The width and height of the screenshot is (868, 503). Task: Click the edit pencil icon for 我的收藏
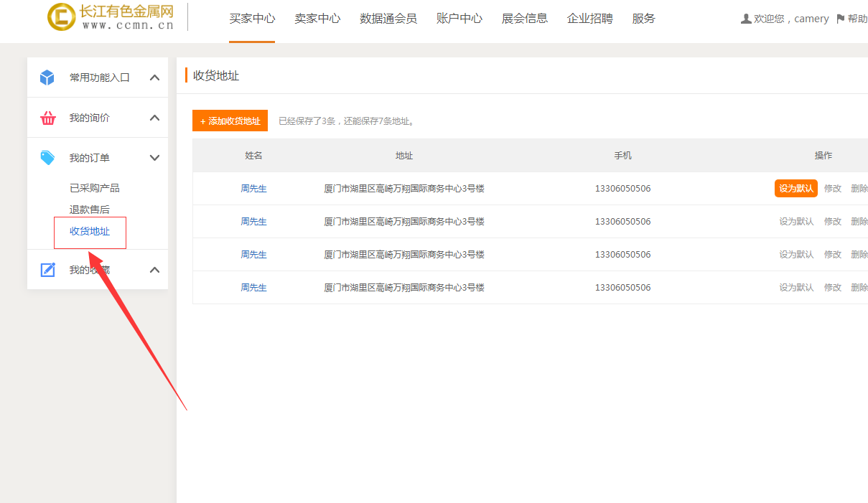(48, 270)
